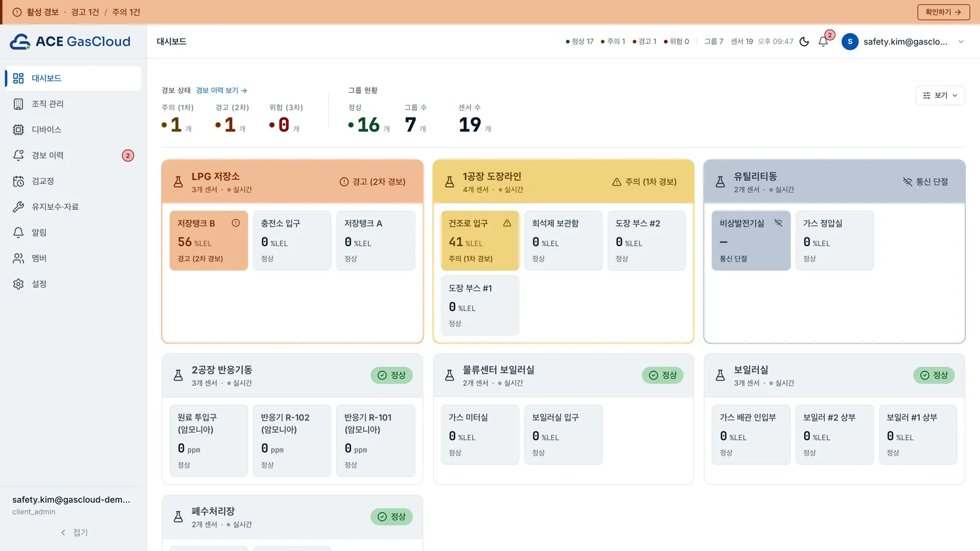Open notifications bell in header

click(x=823, y=42)
